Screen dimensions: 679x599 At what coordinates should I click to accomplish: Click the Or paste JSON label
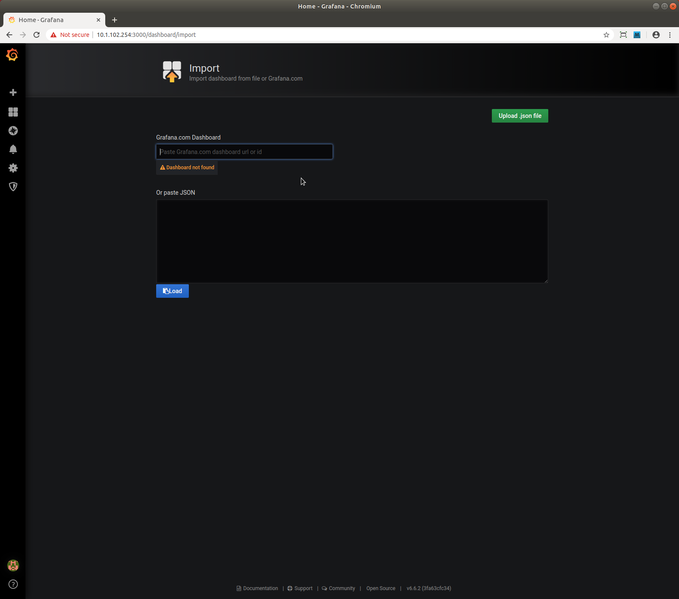[x=175, y=192]
